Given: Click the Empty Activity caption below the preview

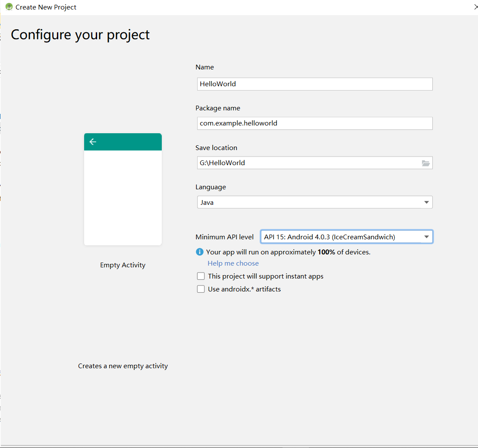Looking at the screenshot, I should (x=123, y=265).
